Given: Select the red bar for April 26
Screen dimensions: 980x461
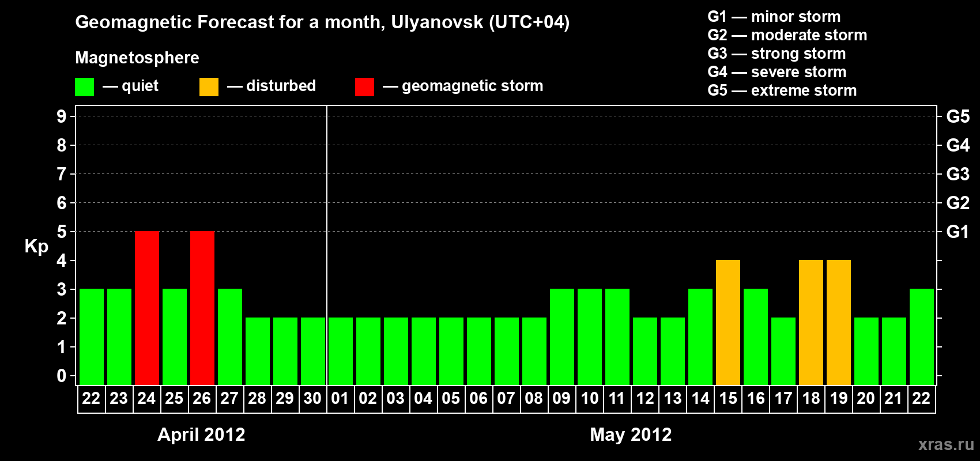Looking at the screenshot, I should tap(202, 308).
